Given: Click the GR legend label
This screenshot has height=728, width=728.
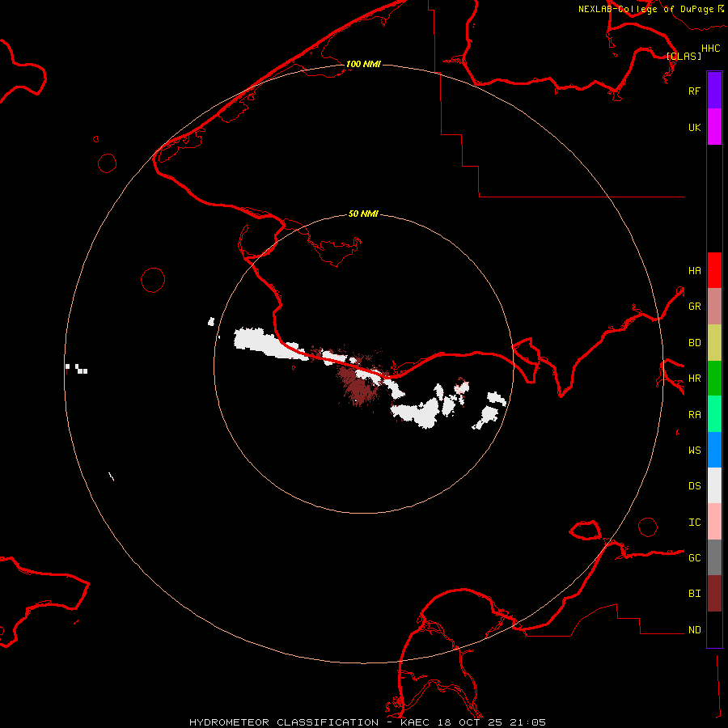Looking at the screenshot, I should click(694, 307).
